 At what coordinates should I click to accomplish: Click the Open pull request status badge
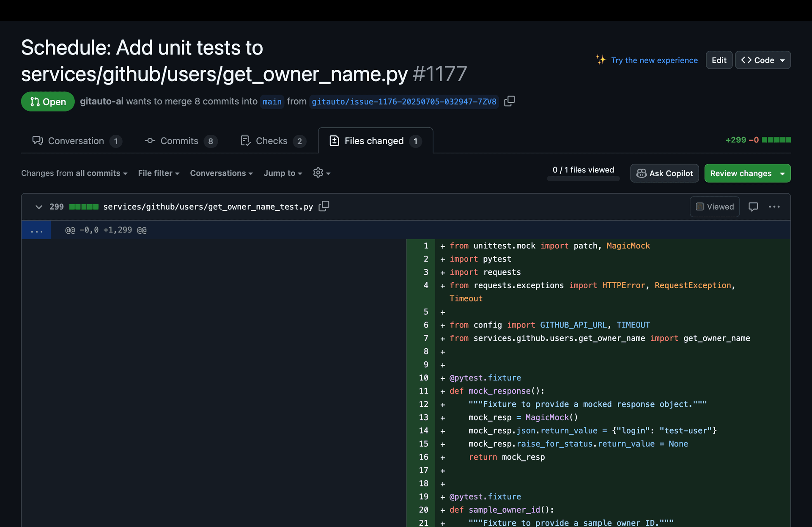click(x=48, y=101)
